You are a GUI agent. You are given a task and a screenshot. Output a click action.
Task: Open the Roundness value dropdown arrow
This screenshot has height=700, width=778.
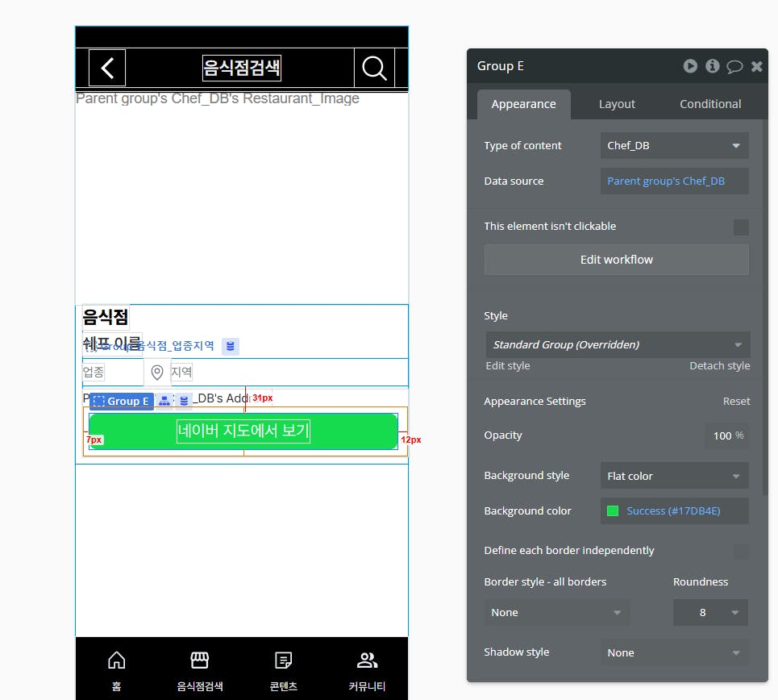click(734, 613)
